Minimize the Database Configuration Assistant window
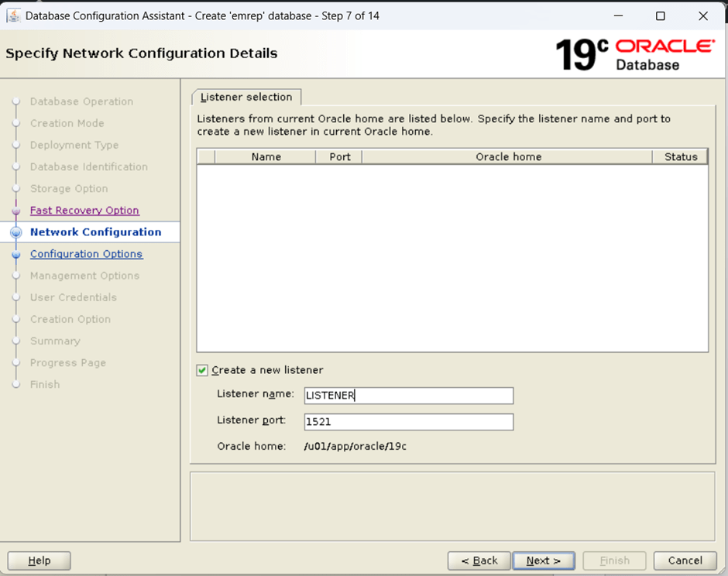Screen dimensions: 728x576 point(617,15)
